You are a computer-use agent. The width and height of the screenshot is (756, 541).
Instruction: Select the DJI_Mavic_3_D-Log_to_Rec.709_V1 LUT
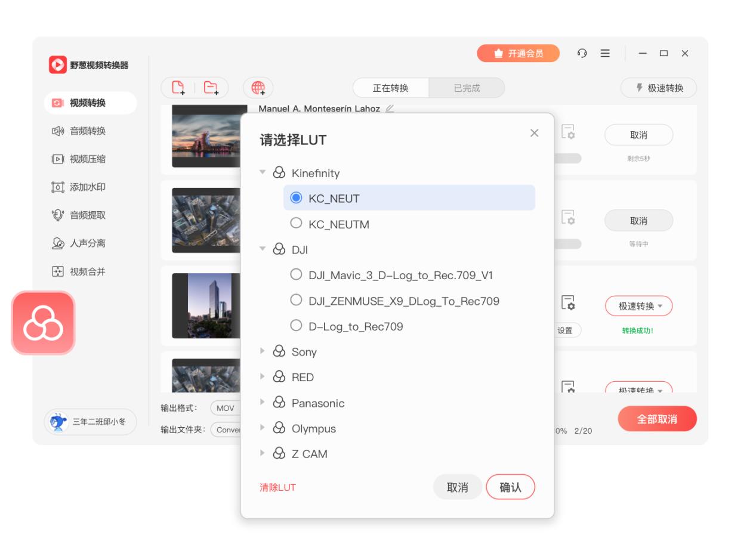[x=297, y=274]
